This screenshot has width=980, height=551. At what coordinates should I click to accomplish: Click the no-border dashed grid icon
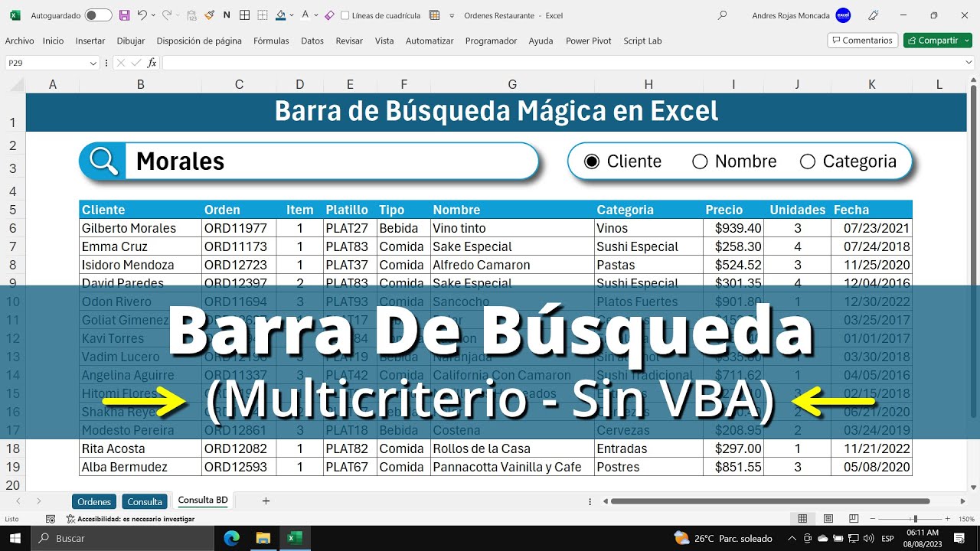pos(262,15)
